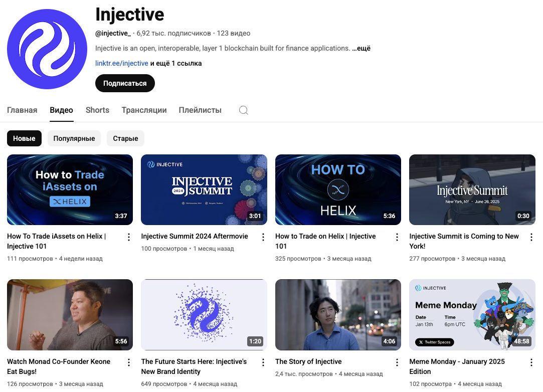Play the brand identity logo thumbnail

point(204,315)
